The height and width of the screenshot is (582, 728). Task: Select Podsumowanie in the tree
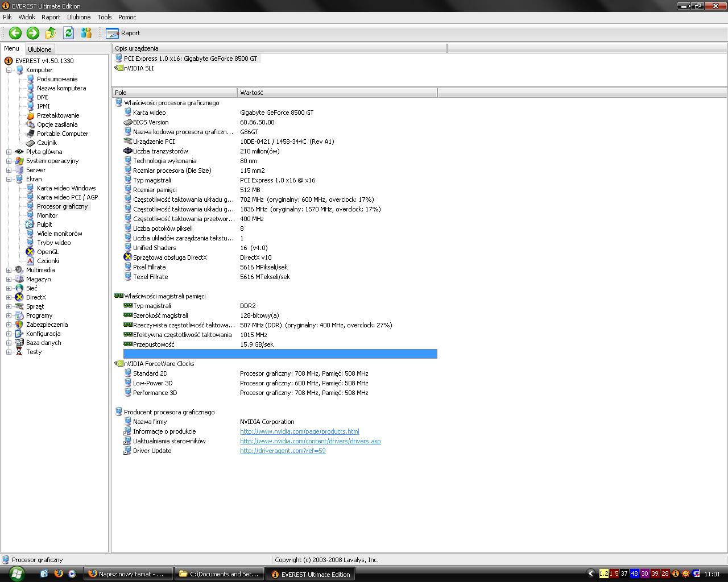[x=57, y=79]
